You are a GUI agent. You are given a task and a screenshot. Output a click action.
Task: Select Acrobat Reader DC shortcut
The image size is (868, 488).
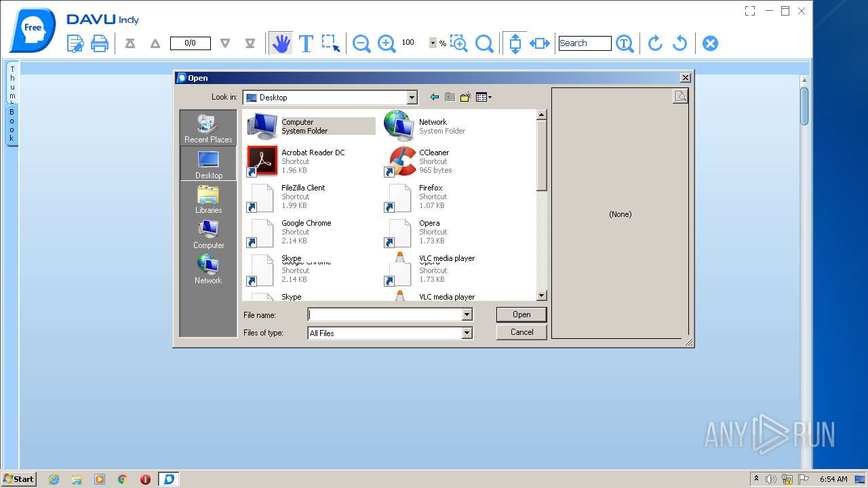click(x=296, y=161)
